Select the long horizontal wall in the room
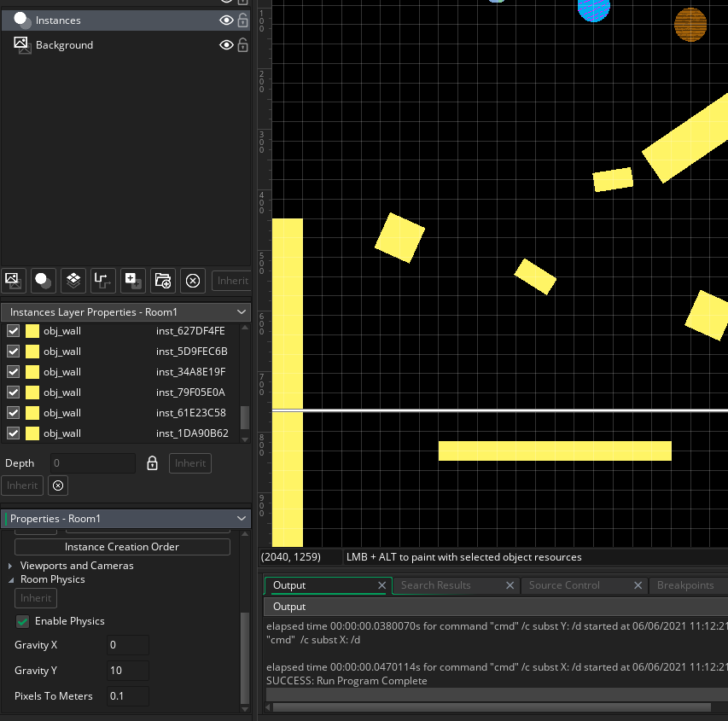Viewport: 728px width, 721px height. pyautogui.click(x=555, y=451)
